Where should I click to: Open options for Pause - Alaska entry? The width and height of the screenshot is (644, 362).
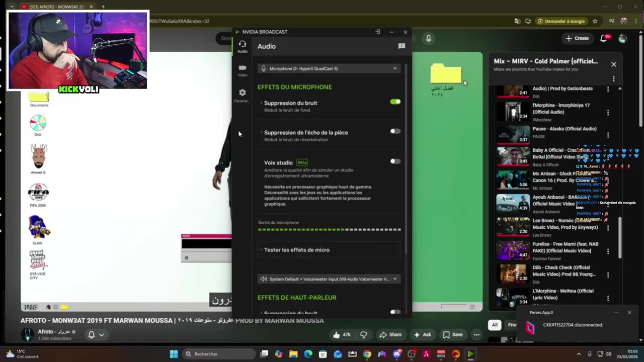pos(608,135)
